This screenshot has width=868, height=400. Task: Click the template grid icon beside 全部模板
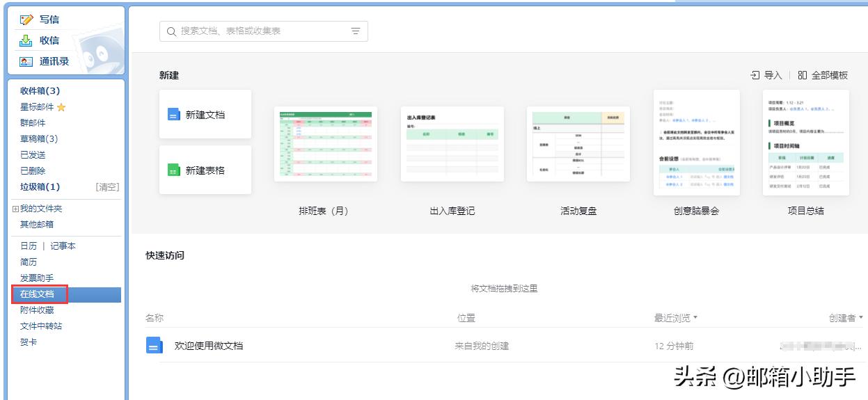803,75
